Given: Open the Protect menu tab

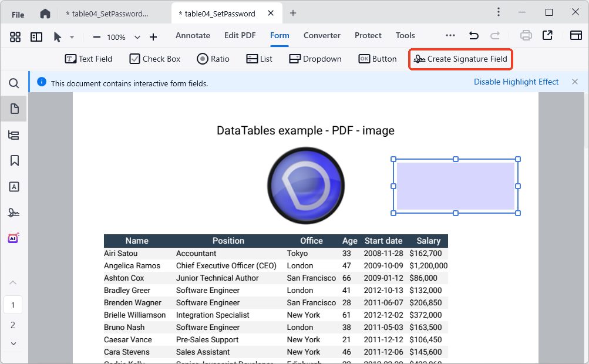Looking at the screenshot, I should click(x=368, y=35).
